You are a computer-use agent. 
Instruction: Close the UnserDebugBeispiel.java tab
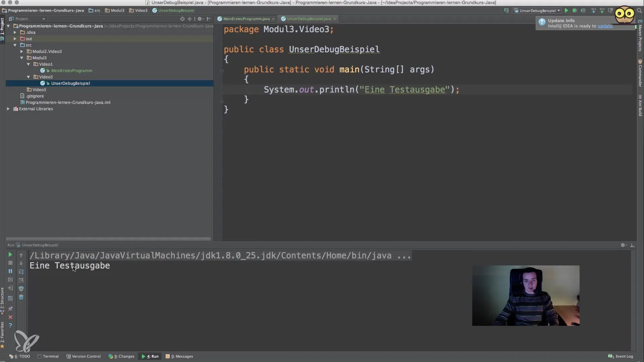pyautogui.click(x=334, y=19)
